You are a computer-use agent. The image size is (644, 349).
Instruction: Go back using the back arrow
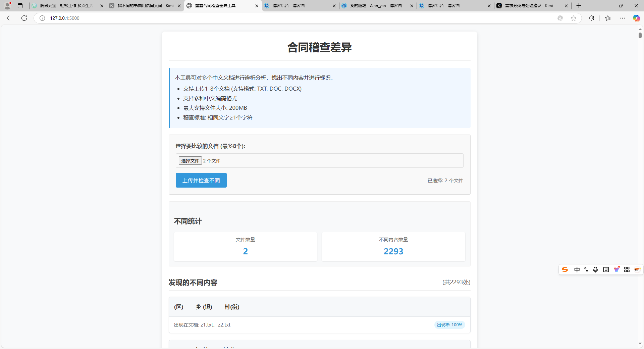click(9, 18)
